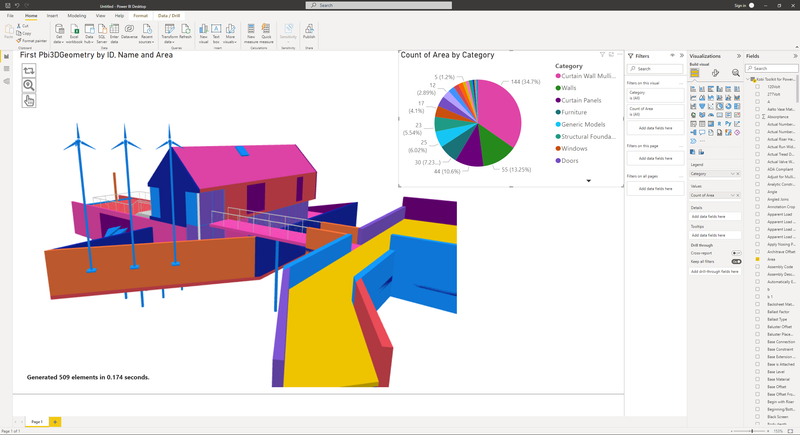The image size is (800, 435).
Task: Open the Format ribbon tab
Action: (140, 16)
